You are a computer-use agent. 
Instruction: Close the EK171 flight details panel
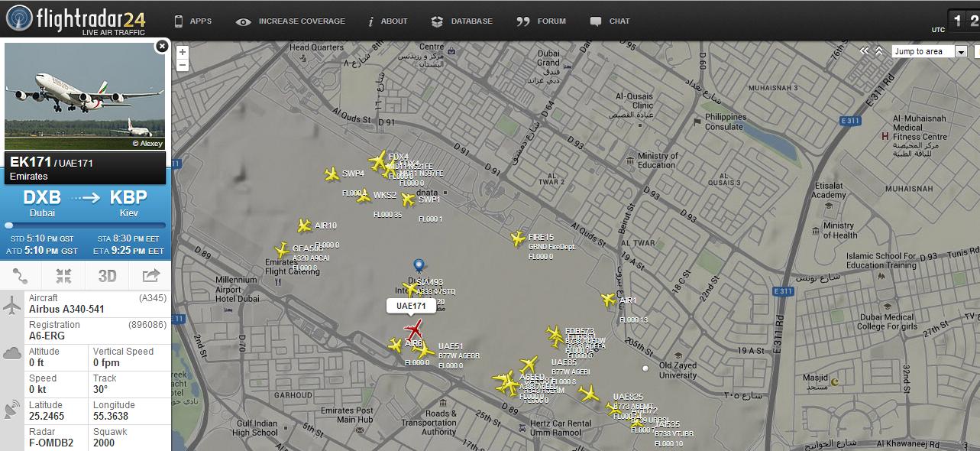point(161,47)
